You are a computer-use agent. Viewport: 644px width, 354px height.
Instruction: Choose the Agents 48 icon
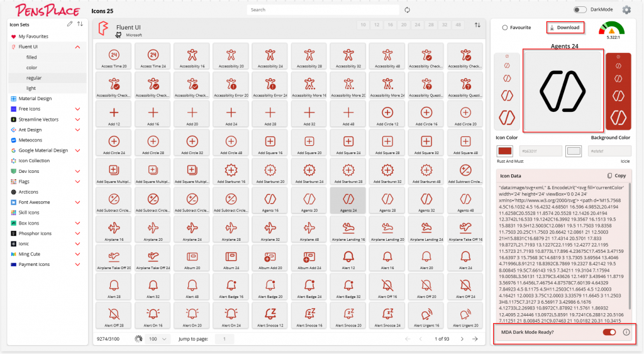tap(465, 201)
